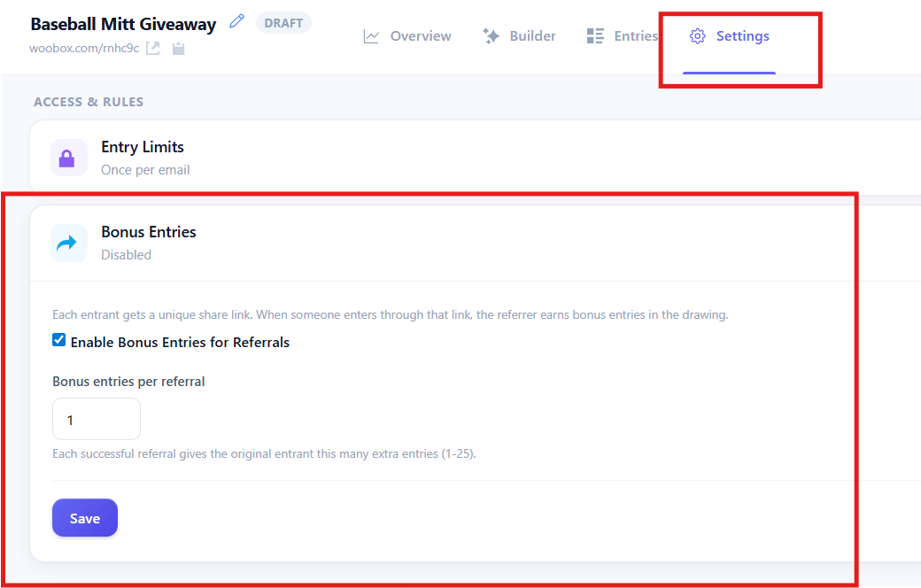The height and width of the screenshot is (588, 921).
Task: Click the blue share arrow Bonus Entries icon
Action: [x=68, y=243]
